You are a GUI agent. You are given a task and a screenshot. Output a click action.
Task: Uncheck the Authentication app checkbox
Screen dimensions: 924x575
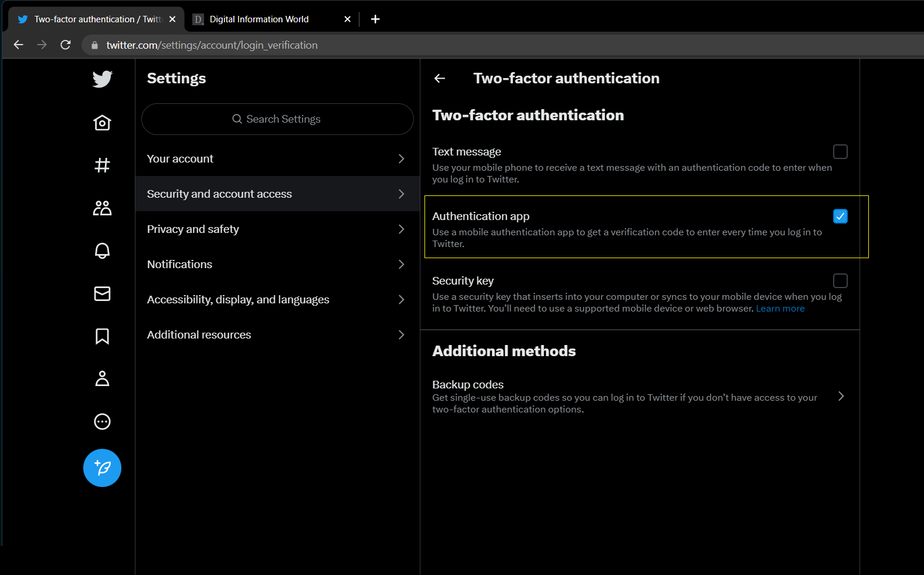(x=840, y=217)
